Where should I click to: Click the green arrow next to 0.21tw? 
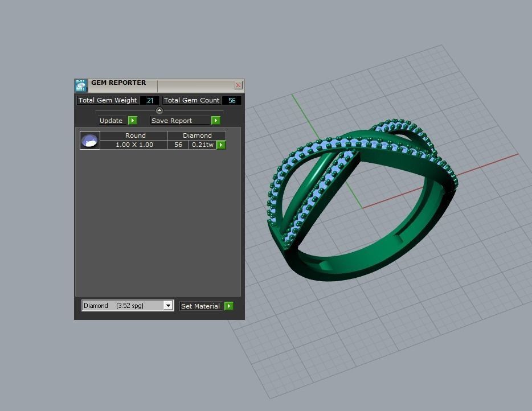point(221,145)
